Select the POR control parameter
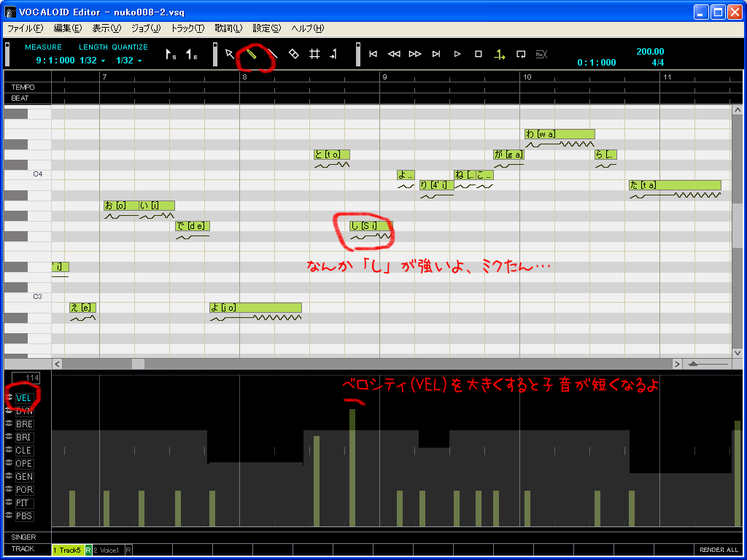This screenshot has height=560, width=747. click(x=24, y=489)
